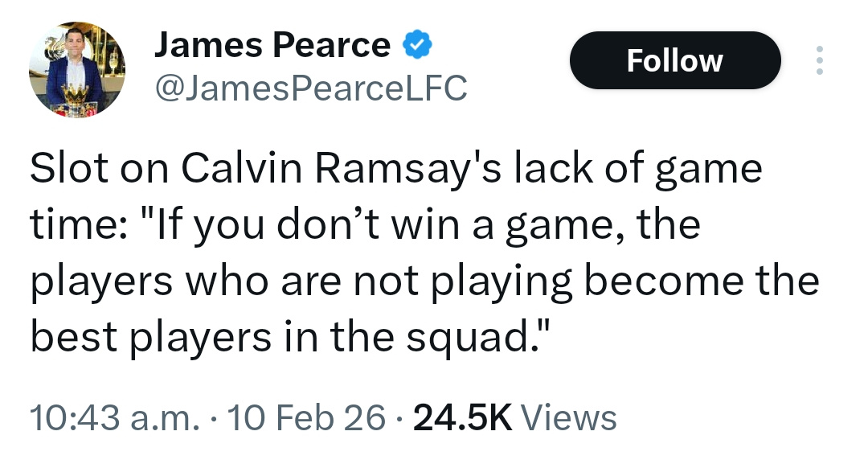Click the word 'Slot' opening the tweet
Image resolution: width=868 pixels, height=464 pixels.
coord(68,168)
